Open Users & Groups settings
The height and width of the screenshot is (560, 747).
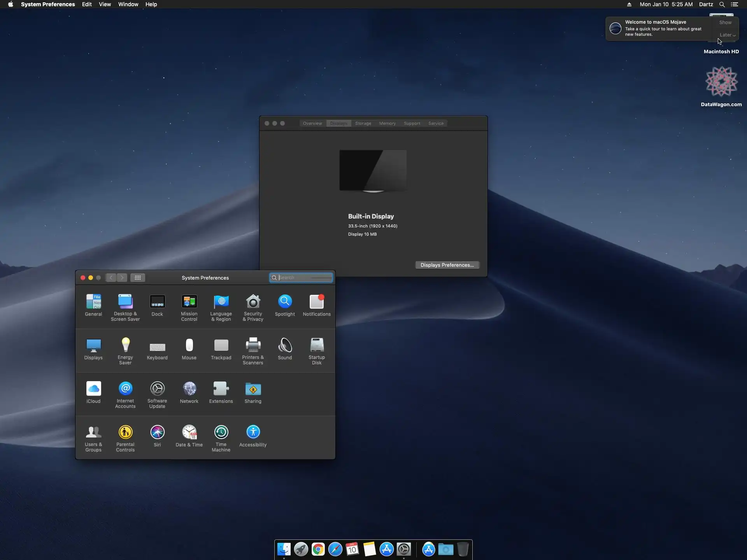93,432
